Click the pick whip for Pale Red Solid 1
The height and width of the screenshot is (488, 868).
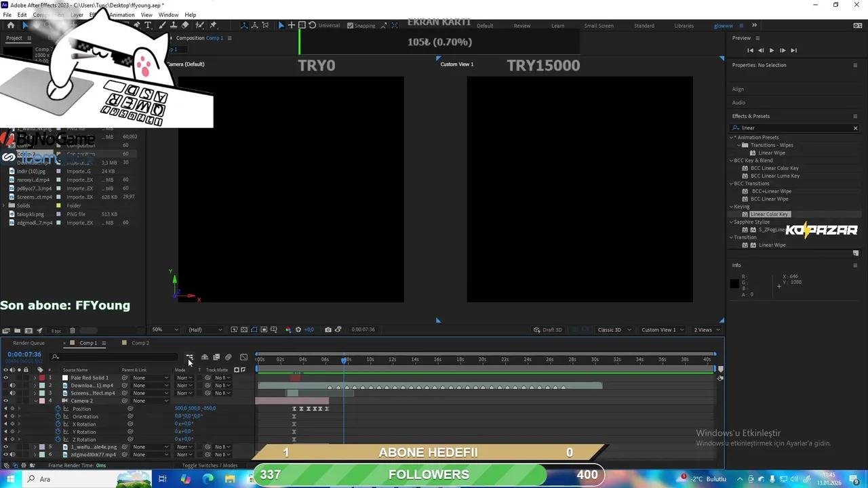124,378
